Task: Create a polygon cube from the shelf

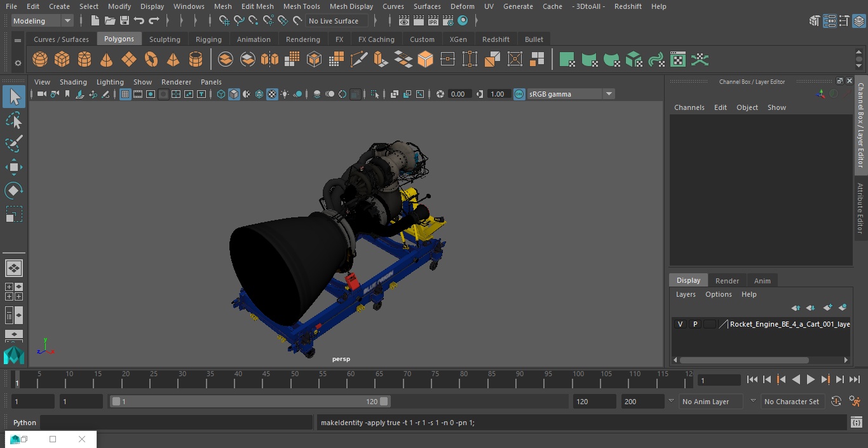Action: pos(62,60)
